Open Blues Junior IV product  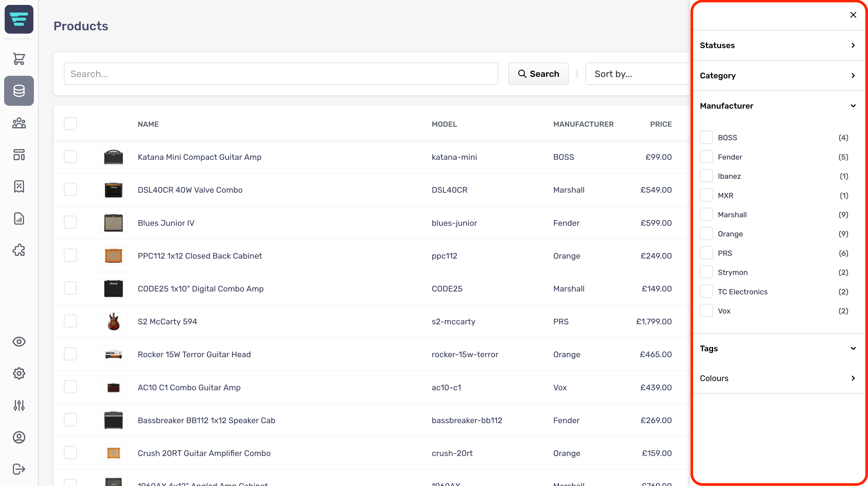pyautogui.click(x=166, y=223)
